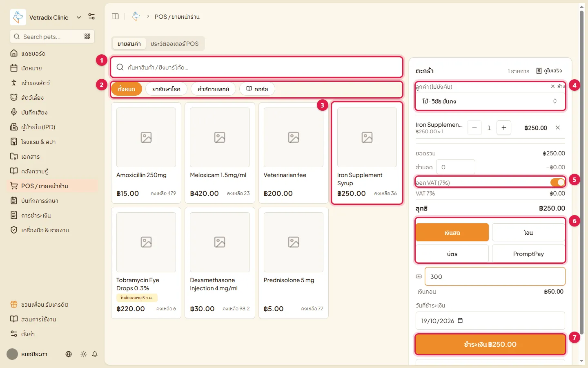
Task: Filter by ค่าสัตวแพทย์ category
Action: click(214, 89)
